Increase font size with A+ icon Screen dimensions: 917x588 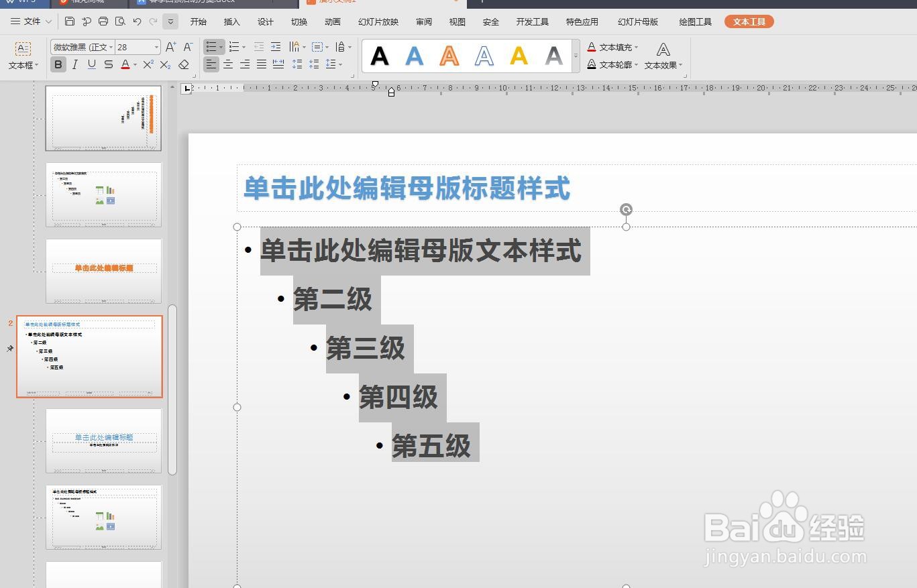point(170,47)
